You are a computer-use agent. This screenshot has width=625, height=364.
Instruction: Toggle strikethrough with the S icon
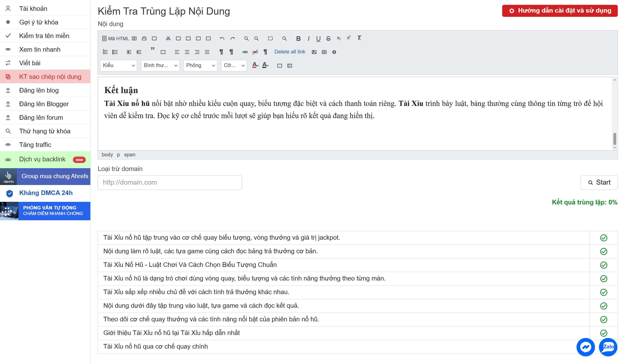(x=328, y=38)
